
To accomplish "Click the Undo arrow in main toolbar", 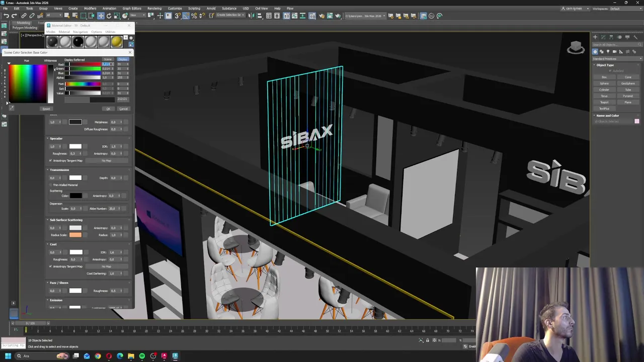I will (6, 16).
